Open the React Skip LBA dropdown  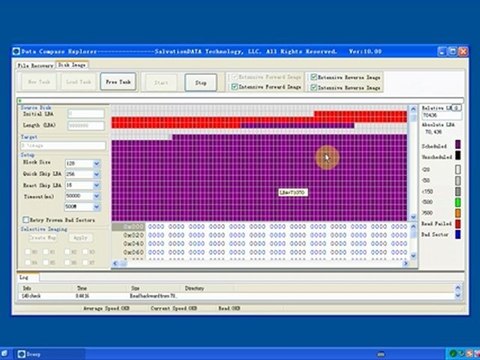coord(97,185)
